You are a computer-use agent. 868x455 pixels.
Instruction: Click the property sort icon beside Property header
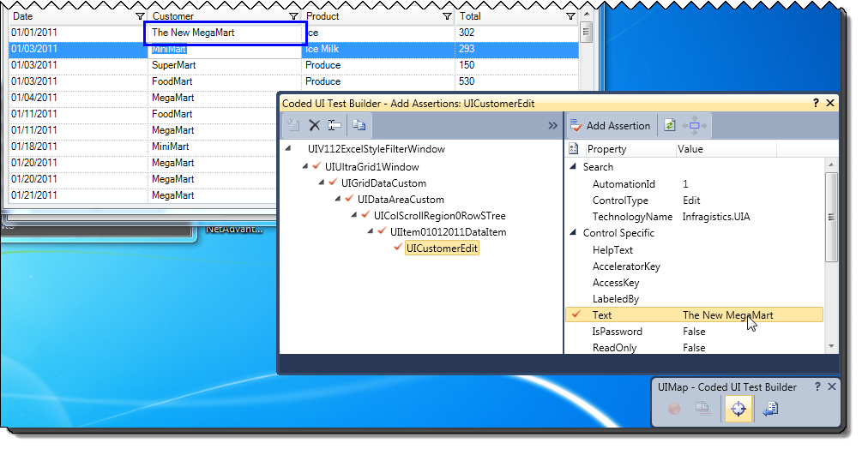(574, 149)
